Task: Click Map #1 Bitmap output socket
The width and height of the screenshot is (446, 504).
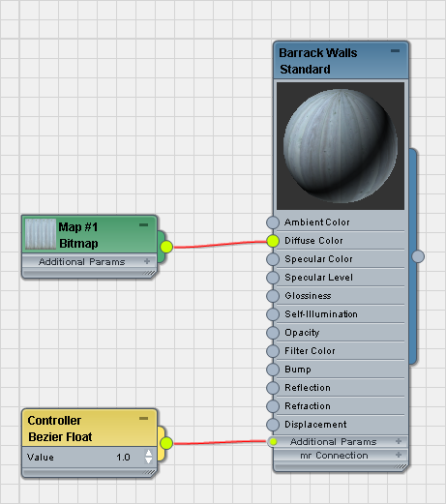Action: 166,247
